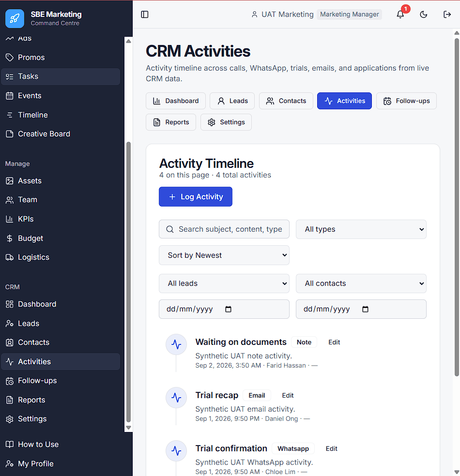Viewport: 460px width, 476px height.
Task: Switch to Dashboard tab
Action: tap(176, 101)
